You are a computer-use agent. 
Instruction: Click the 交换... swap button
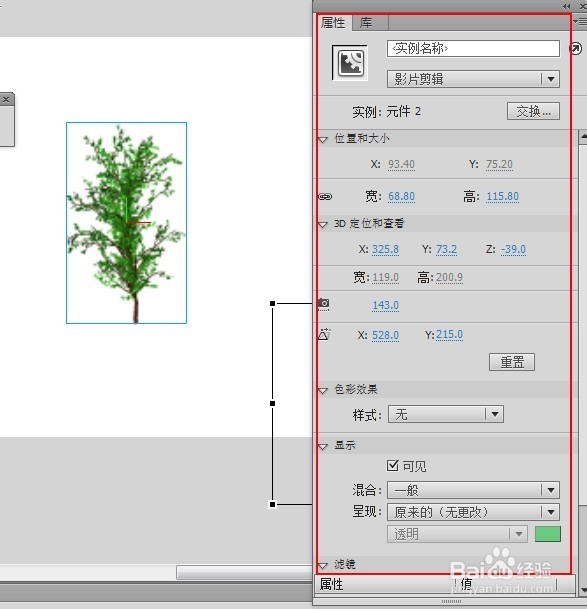pos(533,111)
